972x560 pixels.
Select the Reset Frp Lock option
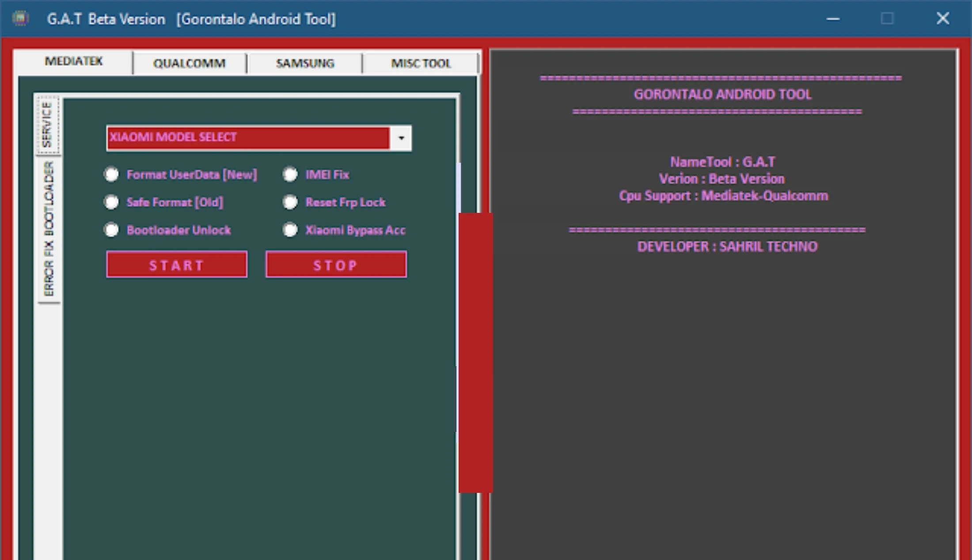(x=290, y=202)
